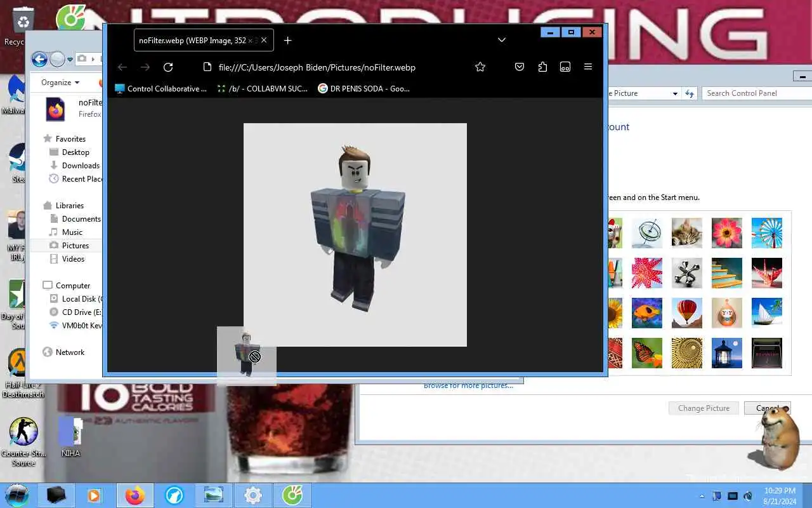This screenshot has height=508, width=812.
Task: Open Counter-Strike Source desktop shortcut
Action: pyautogui.click(x=23, y=441)
